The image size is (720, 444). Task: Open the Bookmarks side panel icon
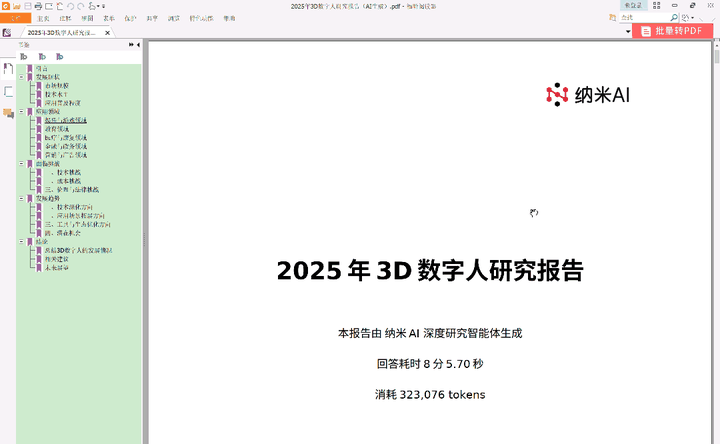click(x=8, y=69)
